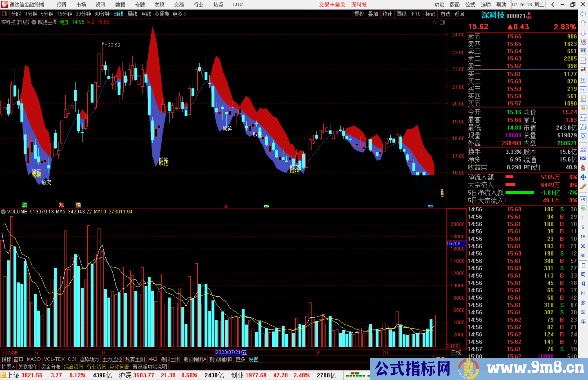
Task: Open the FS sidebar icon
Action: pyautogui.click(x=583, y=199)
